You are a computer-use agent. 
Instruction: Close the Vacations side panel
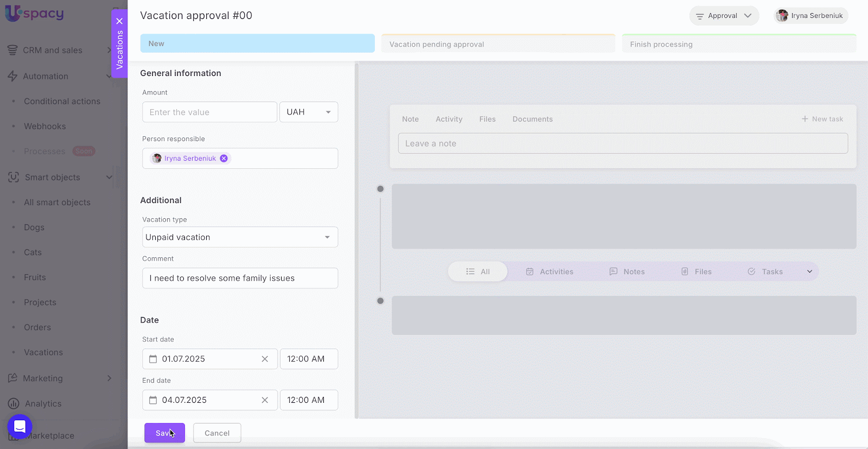tap(119, 21)
